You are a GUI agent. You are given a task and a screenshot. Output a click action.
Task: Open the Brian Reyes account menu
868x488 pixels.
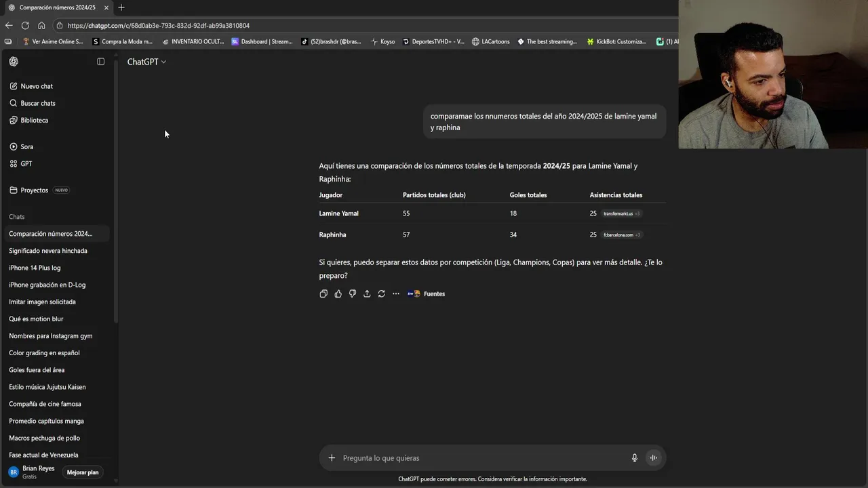[33, 472]
